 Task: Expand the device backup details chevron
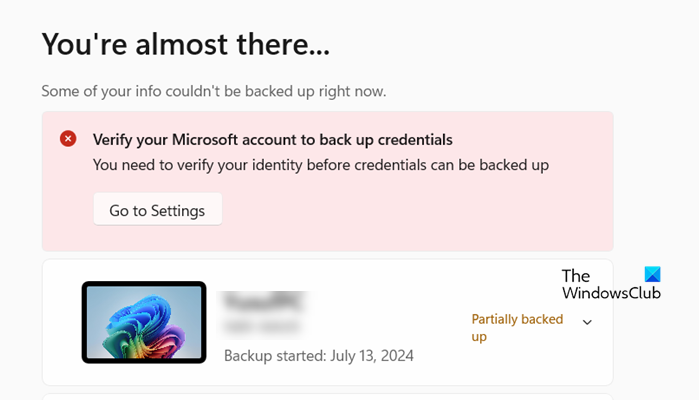pyautogui.click(x=587, y=322)
